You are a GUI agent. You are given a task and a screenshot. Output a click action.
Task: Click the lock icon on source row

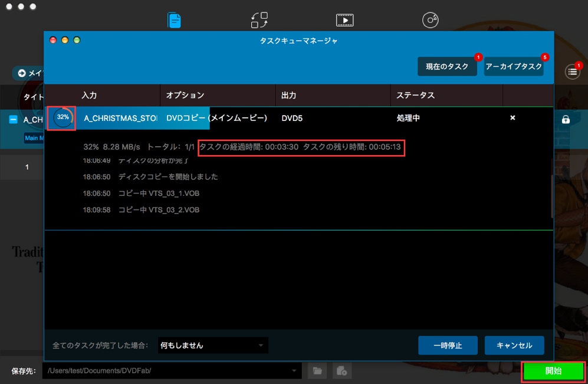pyautogui.click(x=566, y=120)
